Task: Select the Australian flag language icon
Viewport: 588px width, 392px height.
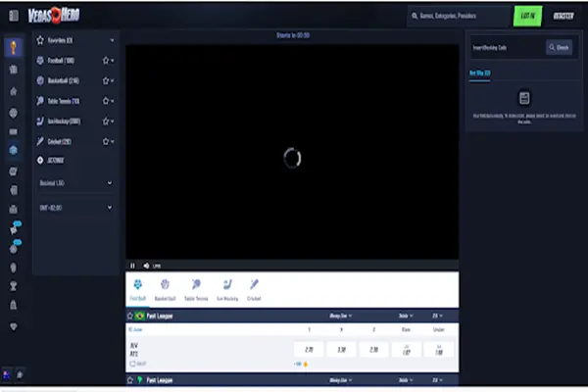Action: click(x=7, y=374)
